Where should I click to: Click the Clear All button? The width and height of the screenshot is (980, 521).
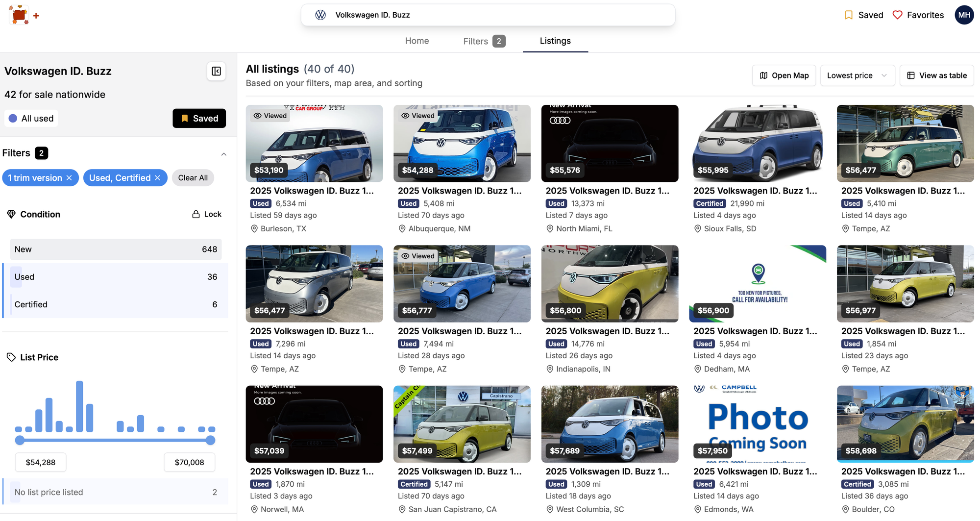(193, 178)
